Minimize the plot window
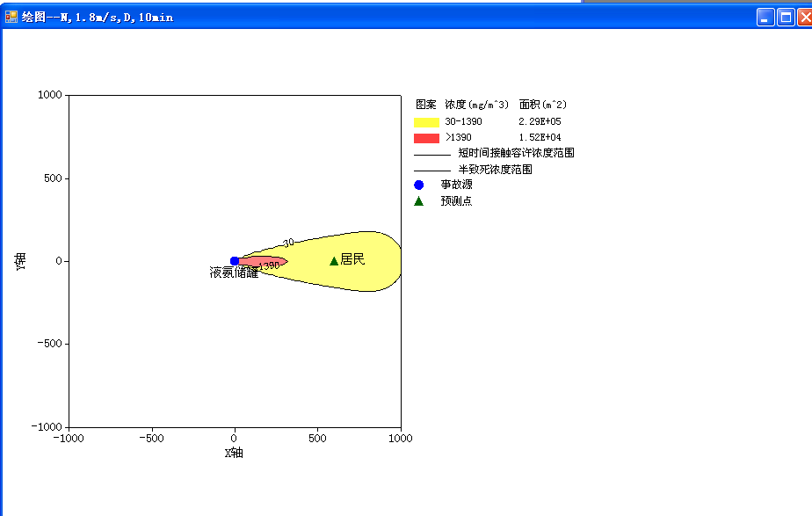 pos(765,17)
